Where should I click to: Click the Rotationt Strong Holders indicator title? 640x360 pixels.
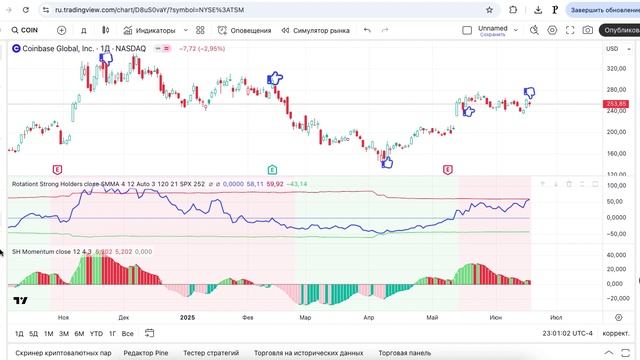point(56,184)
